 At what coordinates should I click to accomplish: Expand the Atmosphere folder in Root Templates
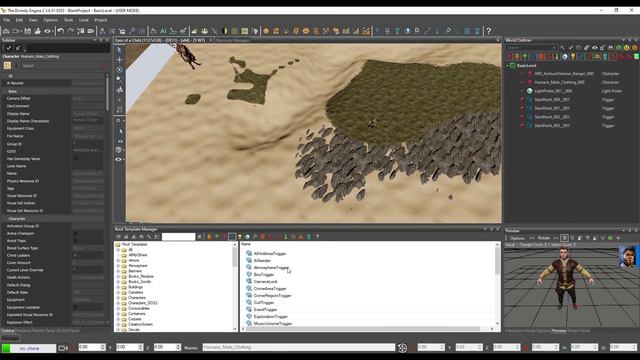(x=119, y=265)
